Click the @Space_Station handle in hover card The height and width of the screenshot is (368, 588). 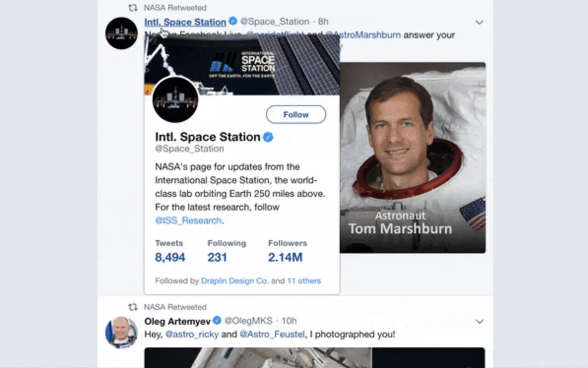pyautogui.click(x=190, y=149)
